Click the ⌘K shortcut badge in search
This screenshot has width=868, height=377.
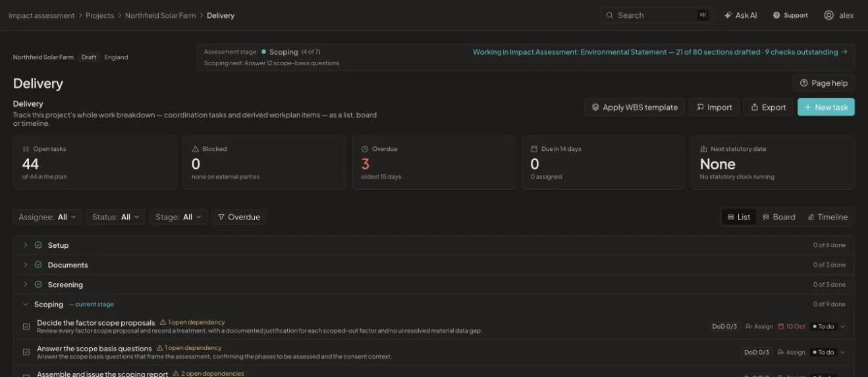pos(703,15)
